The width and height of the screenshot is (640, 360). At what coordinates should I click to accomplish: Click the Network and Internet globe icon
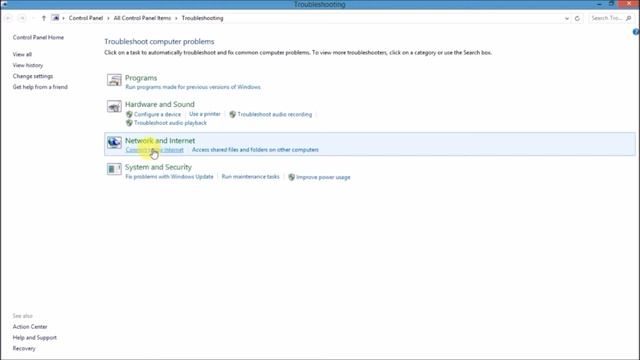click(x=114, y=142)
